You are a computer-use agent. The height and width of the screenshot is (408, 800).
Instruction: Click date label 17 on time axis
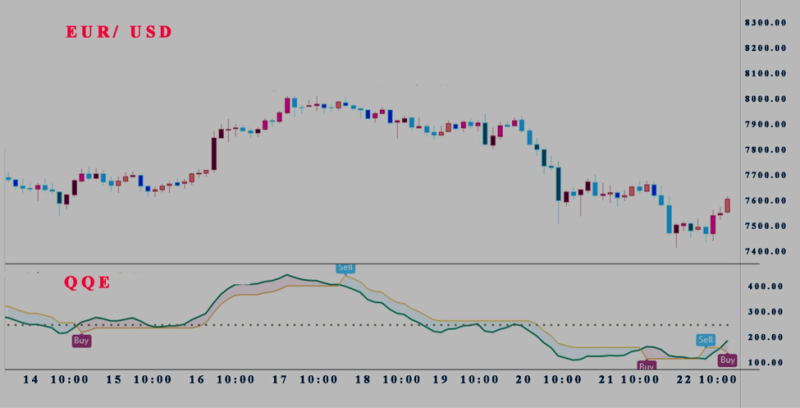click(x=280, y=379)
